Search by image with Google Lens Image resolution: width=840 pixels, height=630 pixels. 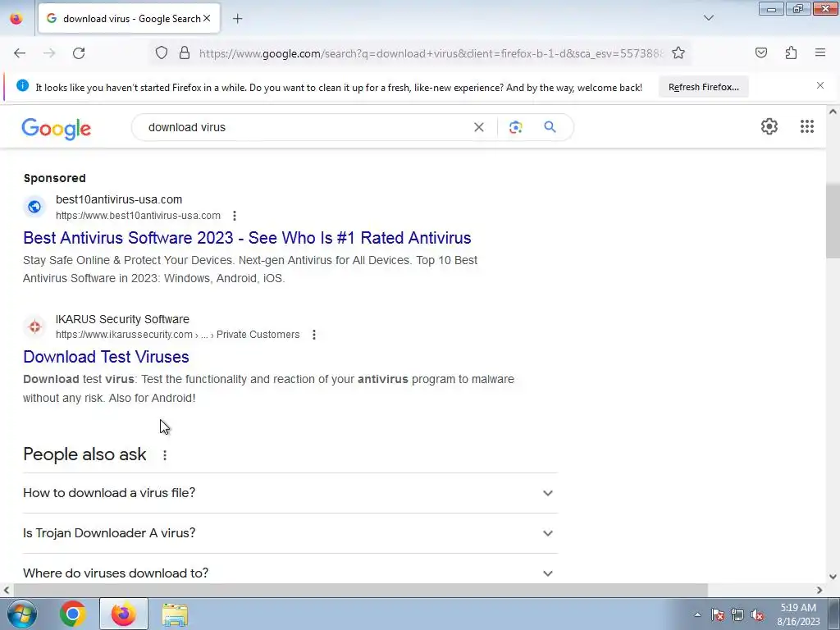click(x=515, y=127)
